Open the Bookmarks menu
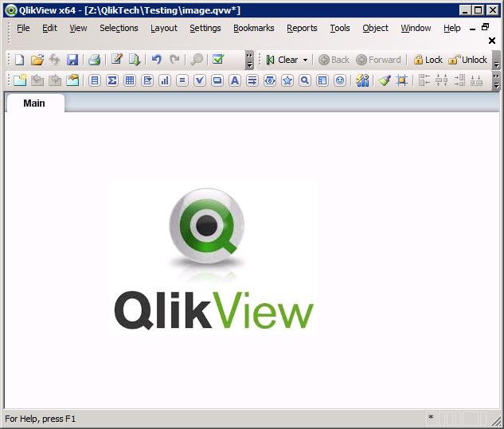 [254, 29]
